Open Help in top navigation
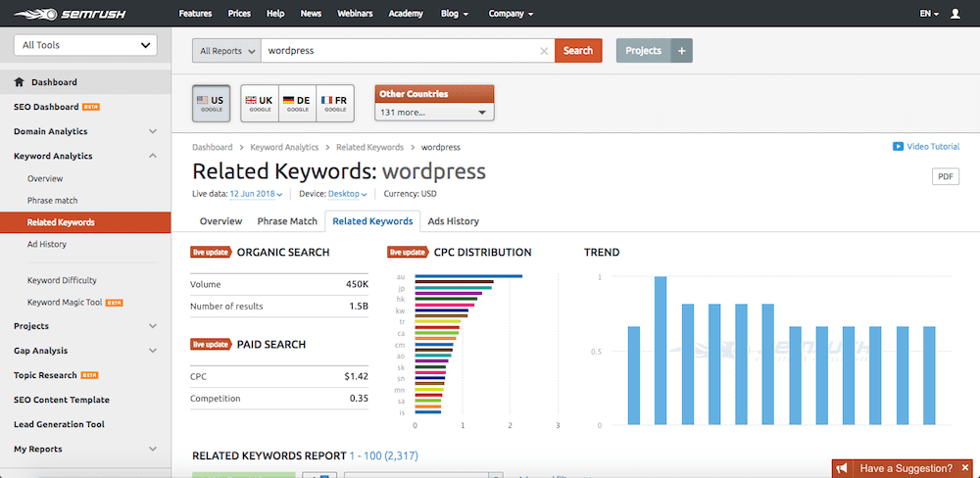This screenshot has height=478, width=980. tap(275, 13)
